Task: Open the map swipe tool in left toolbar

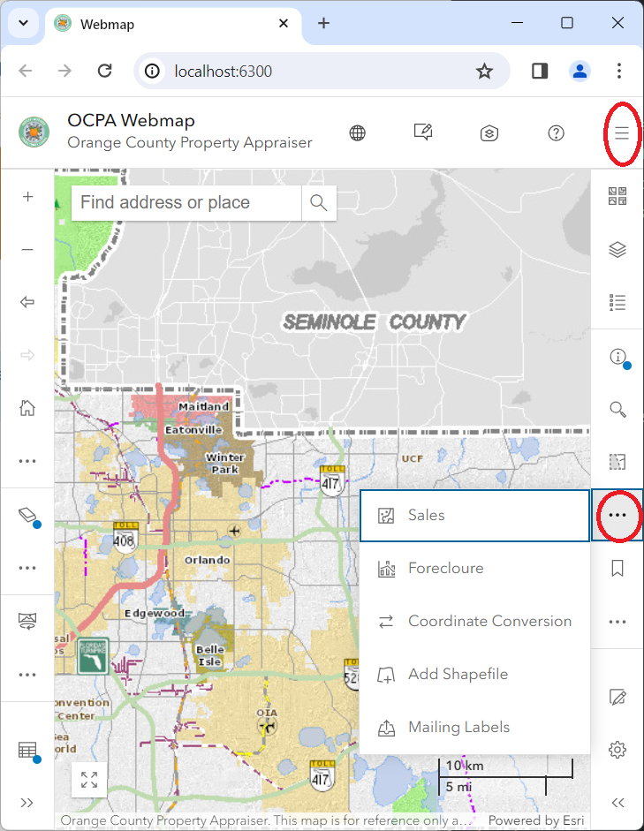Action: [27, 621]
